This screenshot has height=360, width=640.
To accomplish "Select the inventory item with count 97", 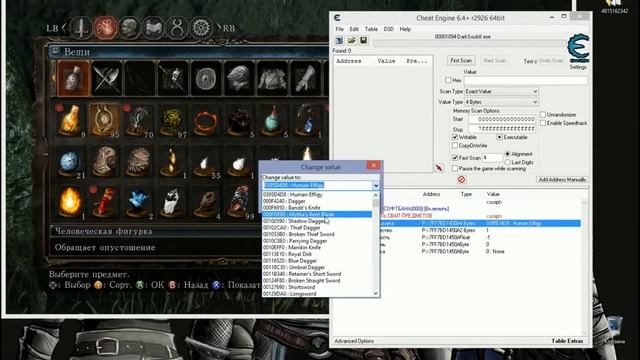I will pos(172,120).
